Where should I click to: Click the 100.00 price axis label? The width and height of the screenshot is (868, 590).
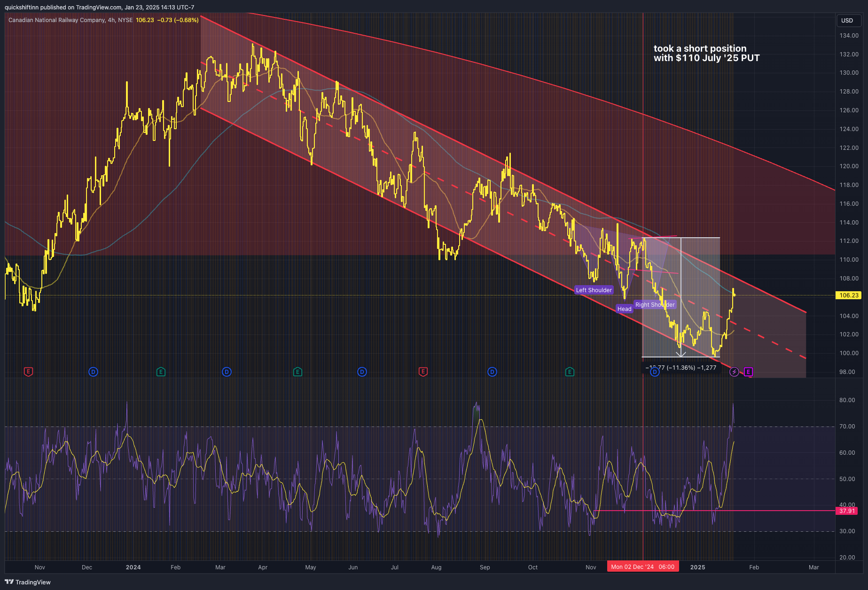point(849,353)
